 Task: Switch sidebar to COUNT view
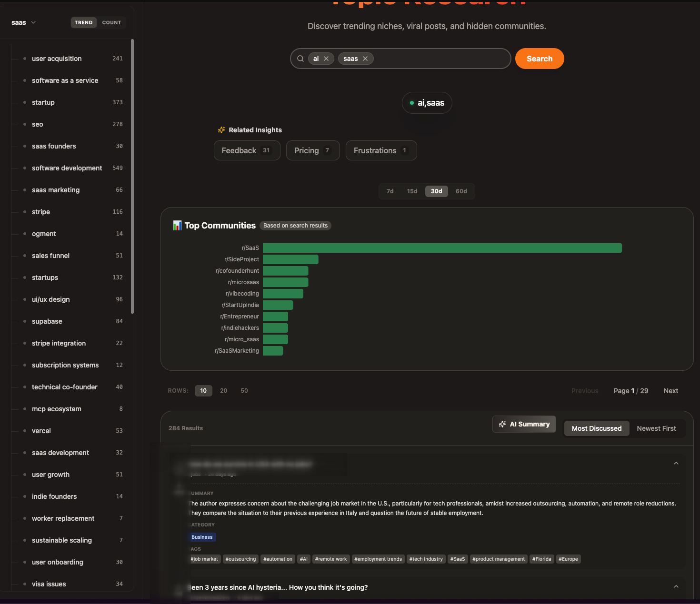pos(111,22)
